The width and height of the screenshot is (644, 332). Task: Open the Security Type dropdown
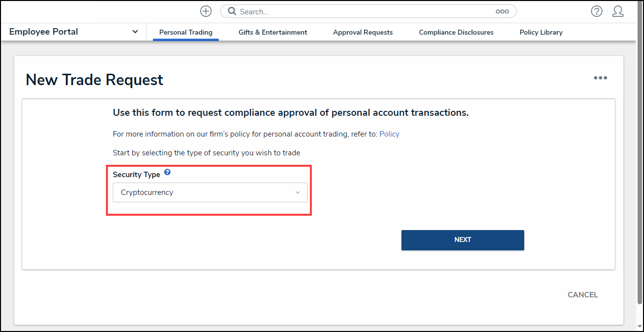coord(210,192)
